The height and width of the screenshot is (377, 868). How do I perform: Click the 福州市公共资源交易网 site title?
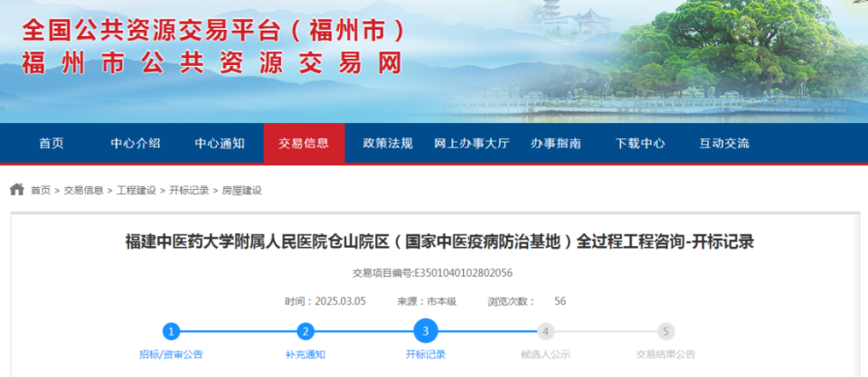(212, 64)
